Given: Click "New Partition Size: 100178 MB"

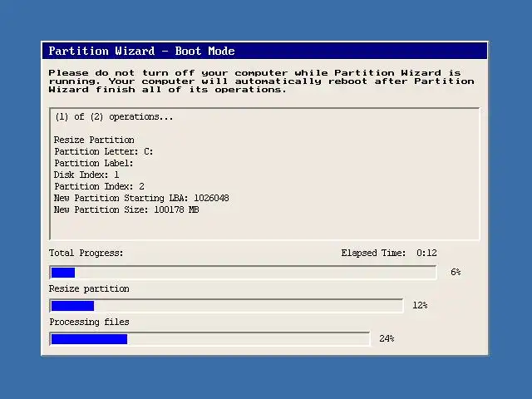Looking at the screenshot, I should coord(126,209).
